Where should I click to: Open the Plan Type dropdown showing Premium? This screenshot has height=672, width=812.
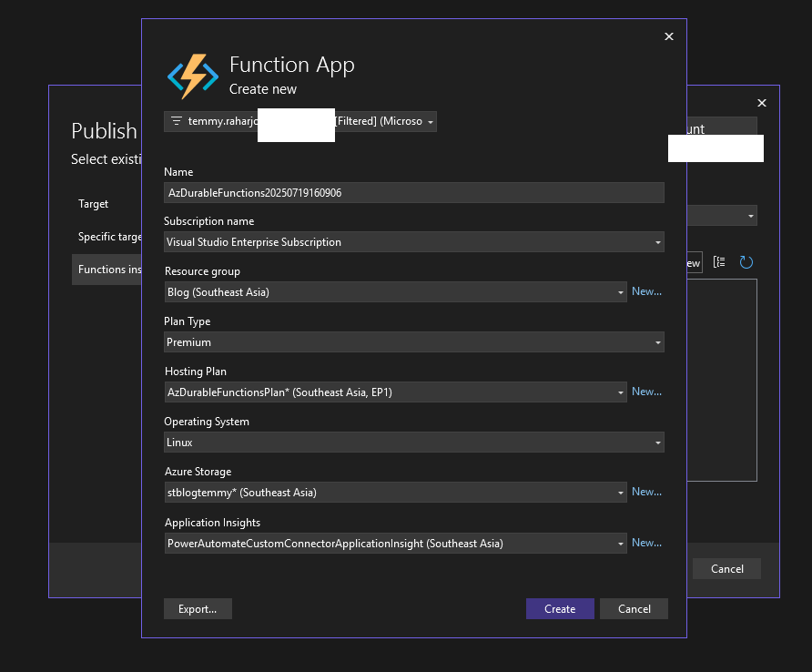414,342
